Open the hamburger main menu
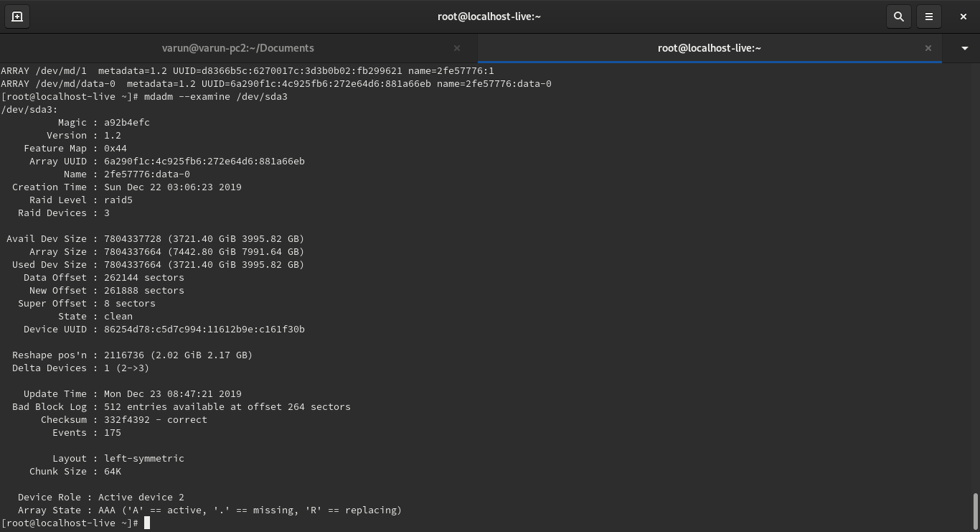 pyautogui.click(x=929, y=17)
